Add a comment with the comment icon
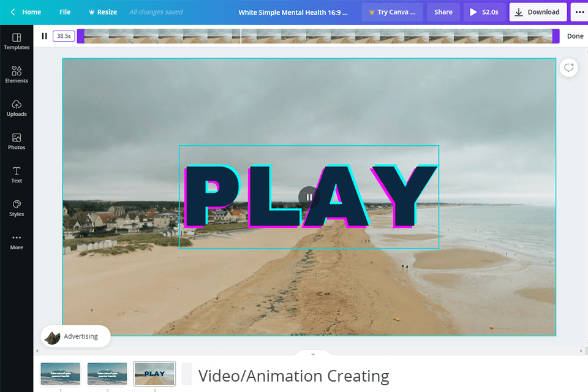 [x=569, y=68]
